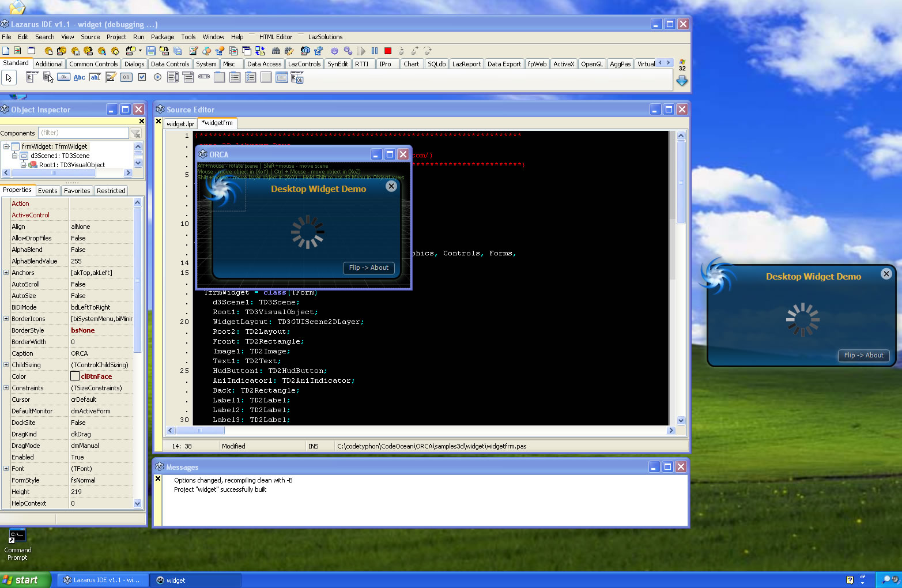902x588 pixels.
Task: Close the current Source Editor page x
Action: [x=158, y=122]
